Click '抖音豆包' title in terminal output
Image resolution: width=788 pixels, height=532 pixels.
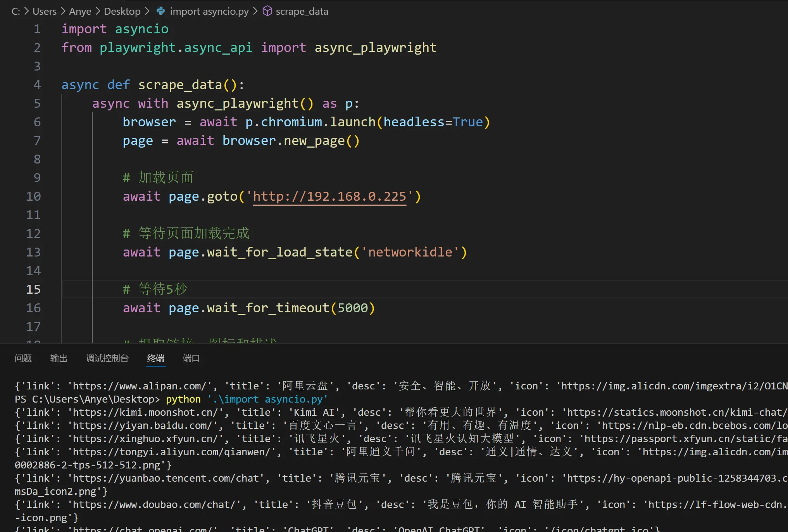[334, 504]
